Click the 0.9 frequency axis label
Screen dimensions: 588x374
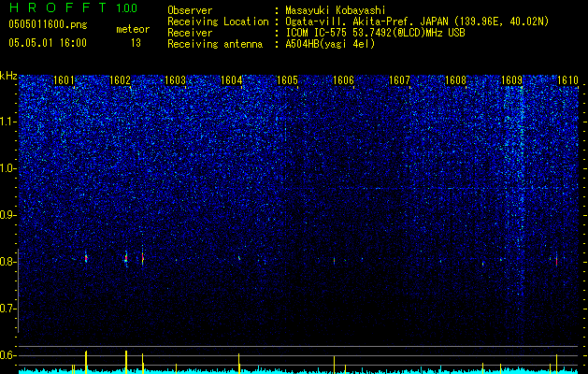click(x=8, y=215)
